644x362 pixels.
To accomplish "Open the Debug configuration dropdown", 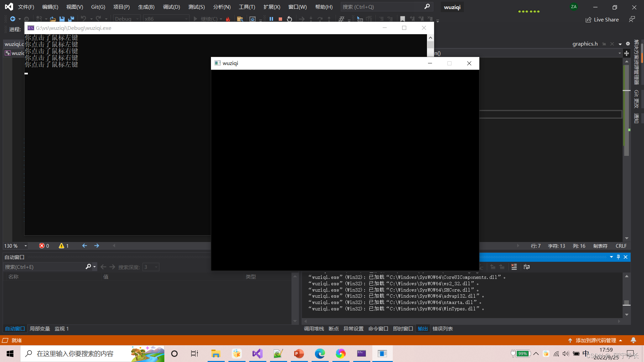I will coord(127,19).
